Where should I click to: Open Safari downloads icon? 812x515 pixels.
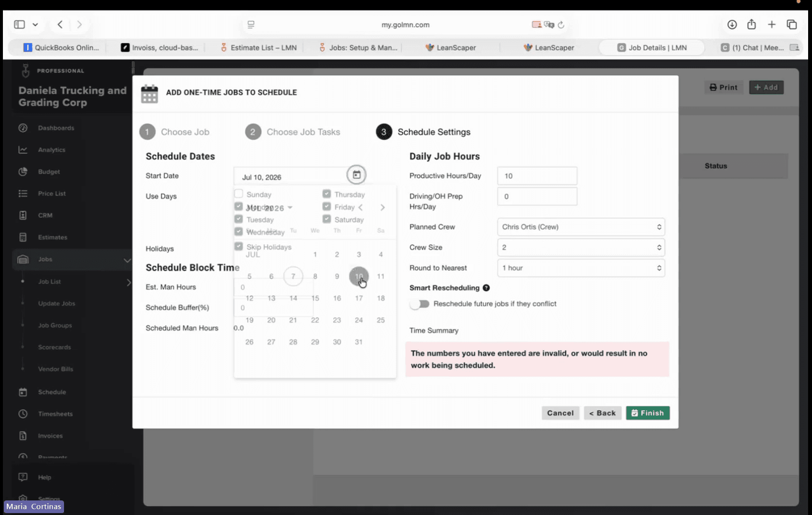(x=732, y=24)
